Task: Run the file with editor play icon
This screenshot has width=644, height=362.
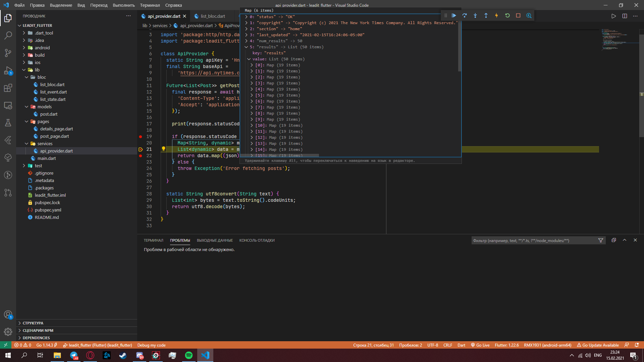Action: click(613, 16)
